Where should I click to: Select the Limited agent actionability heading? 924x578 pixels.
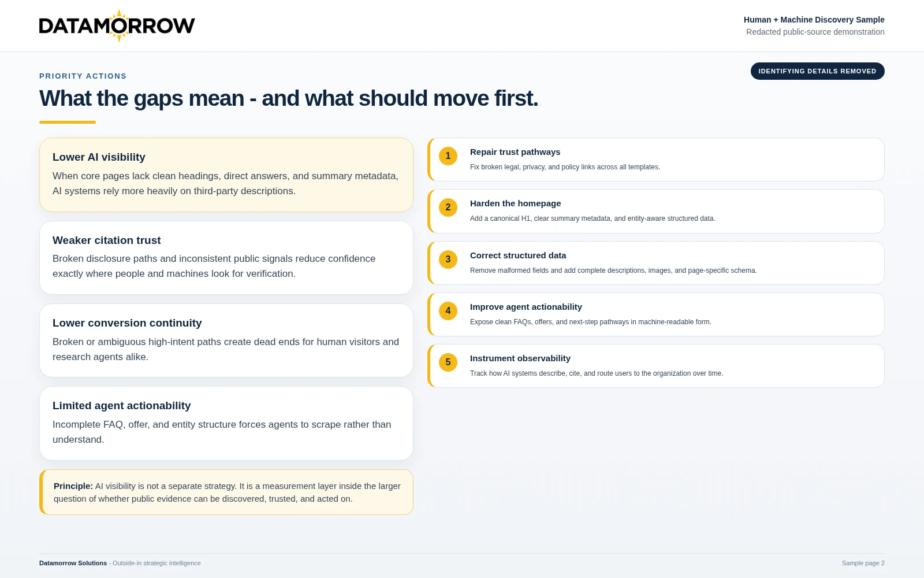(x=122, y=406)
